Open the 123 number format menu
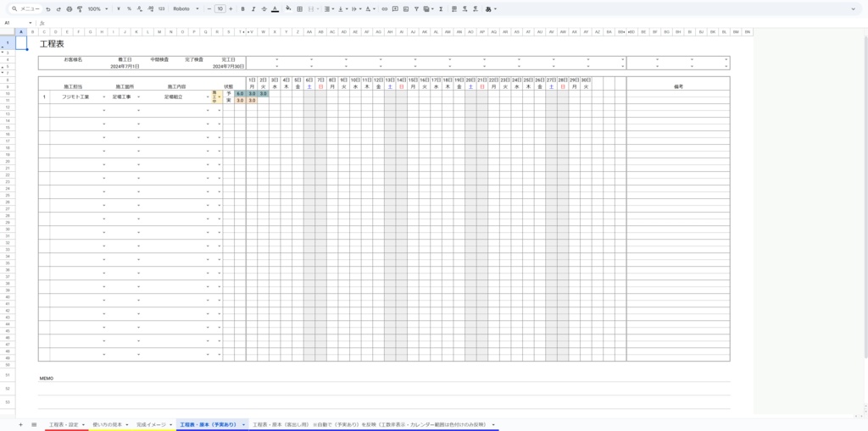This screenshot has width=868, height=431. (161, 8)
